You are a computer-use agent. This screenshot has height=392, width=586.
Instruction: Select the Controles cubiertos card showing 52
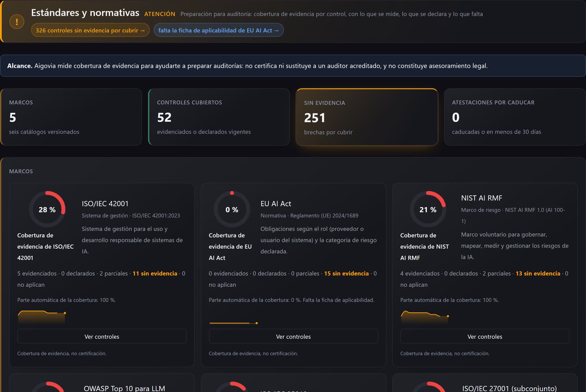tap(219, 117)
